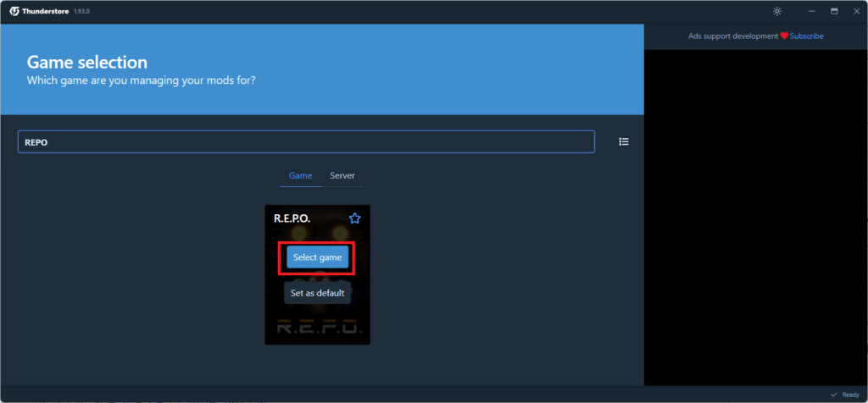Open the Game tab
The image size is (868, 403).
[x=301, y=176]
